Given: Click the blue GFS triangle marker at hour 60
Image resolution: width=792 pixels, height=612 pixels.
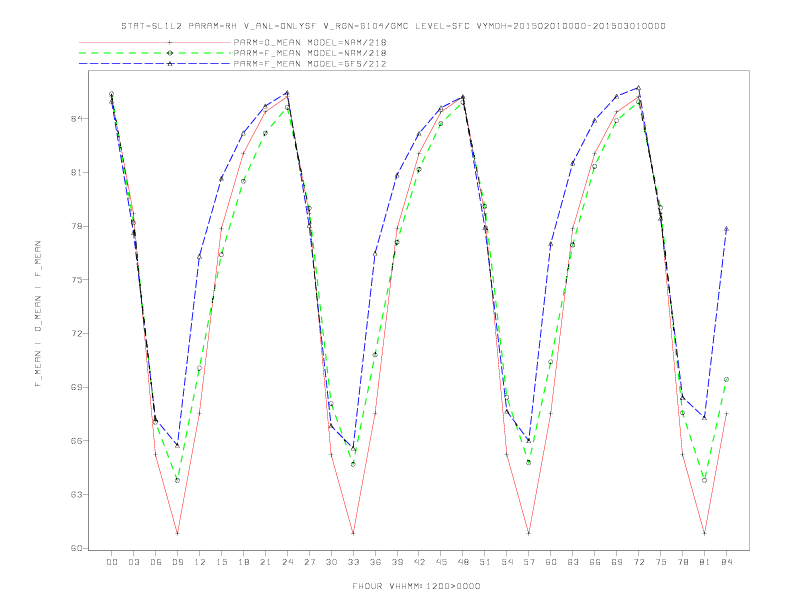Looking at the screenshot, I should coord(551,244).
